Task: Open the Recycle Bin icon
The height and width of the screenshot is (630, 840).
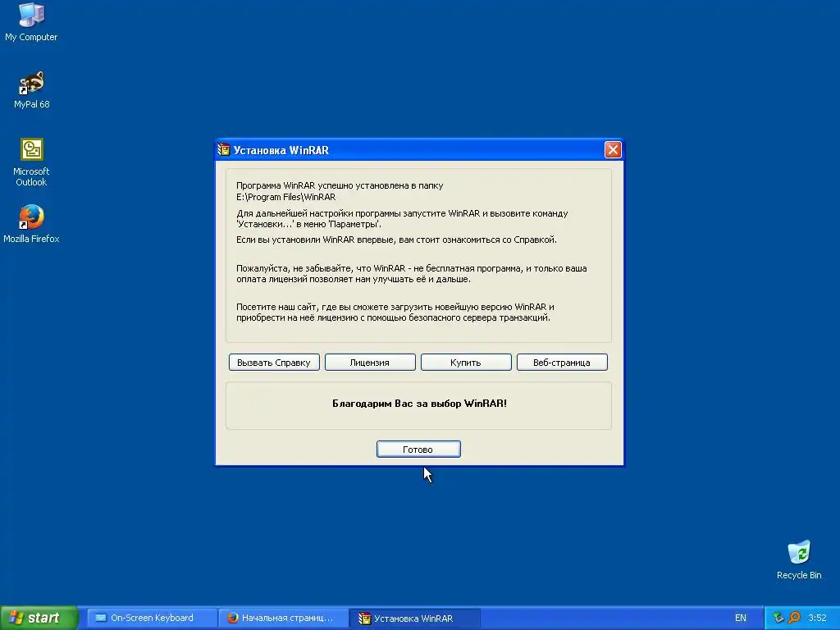Action: (799, 559)
